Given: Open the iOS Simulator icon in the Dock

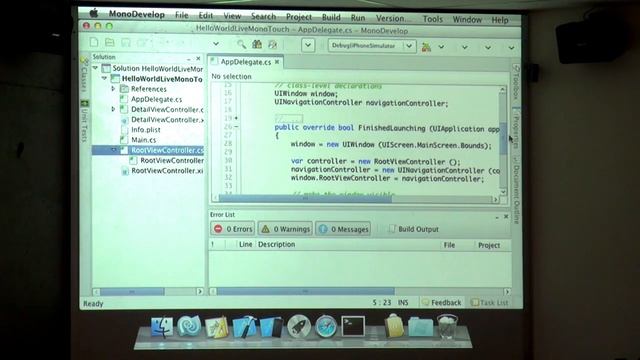Looking at the screenshot, I should pos(271,327).
